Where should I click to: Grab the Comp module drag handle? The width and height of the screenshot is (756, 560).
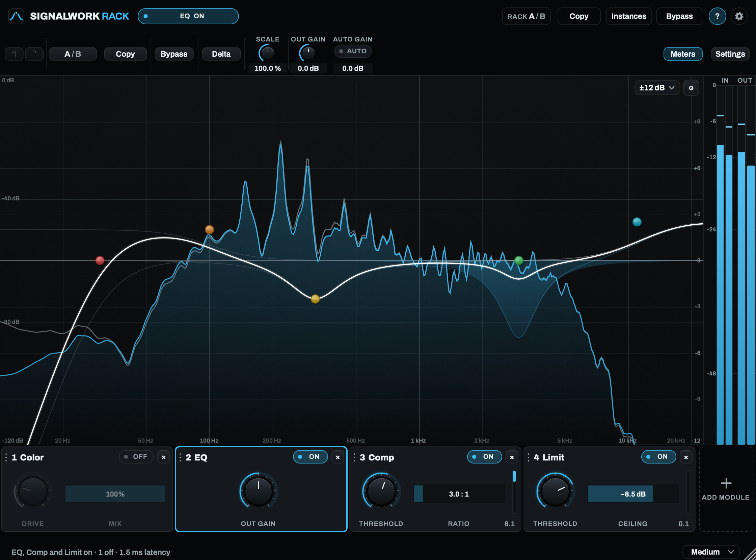(x=354, y=458)
